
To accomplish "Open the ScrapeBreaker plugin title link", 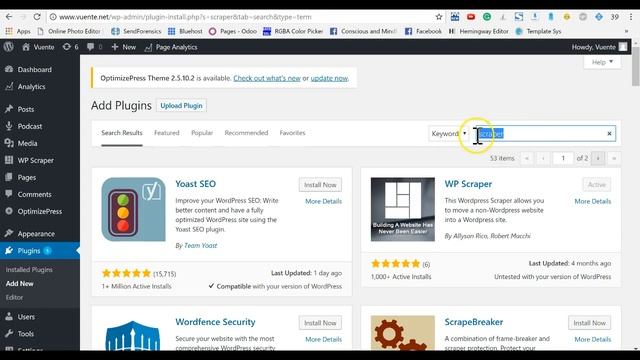I will (x=473, y=322).
